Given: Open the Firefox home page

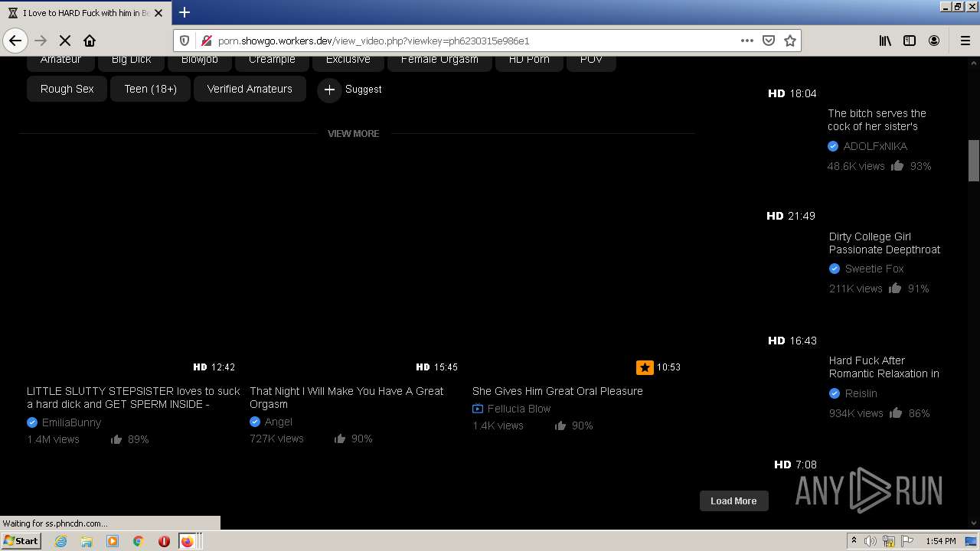Looking at the screenshot, I should click(x=90, y=41).
